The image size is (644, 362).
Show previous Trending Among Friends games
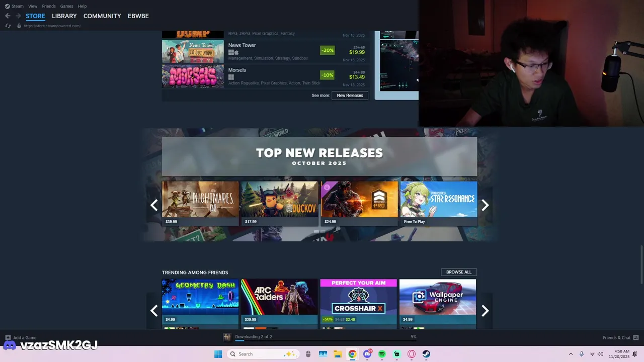coord(154,311)
